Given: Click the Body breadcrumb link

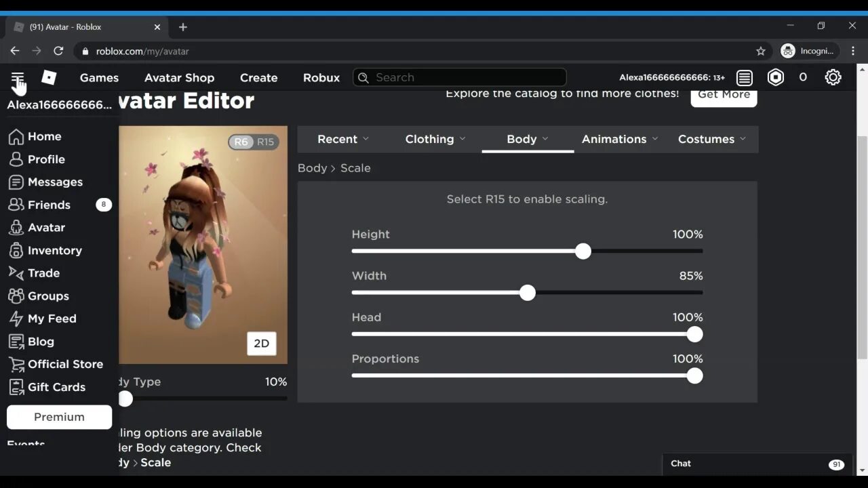Looking at the screenshot, I should coord(312,168).
